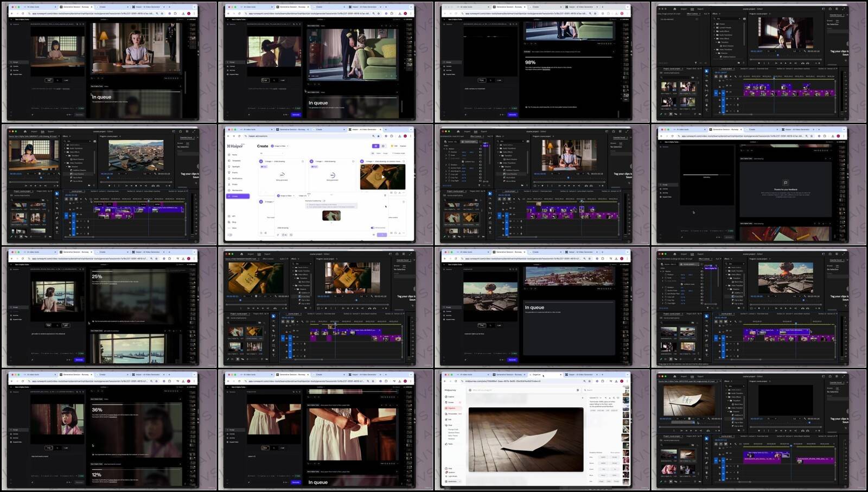Click the 98% generation progress in Runway
The height and width of the screenshot is (492, 868).
(x=530, y=62)
